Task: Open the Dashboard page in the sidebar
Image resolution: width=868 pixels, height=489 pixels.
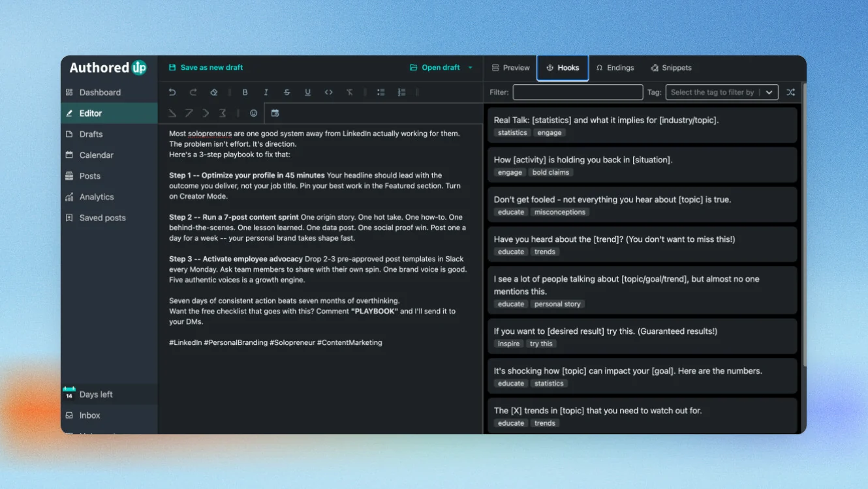Action: [109, 93]
